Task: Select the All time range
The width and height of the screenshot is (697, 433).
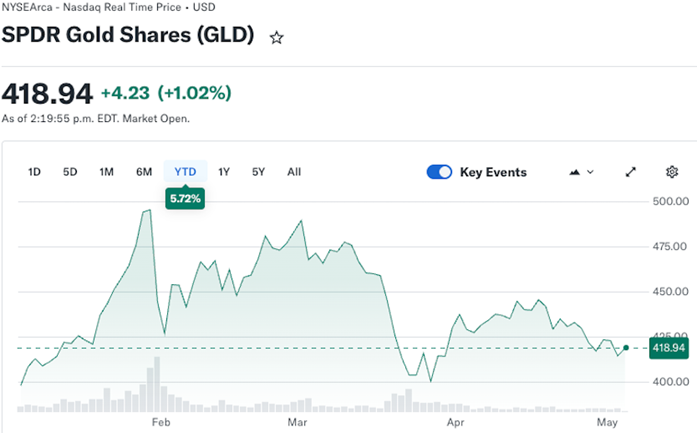Action: (x=294, y=172)
